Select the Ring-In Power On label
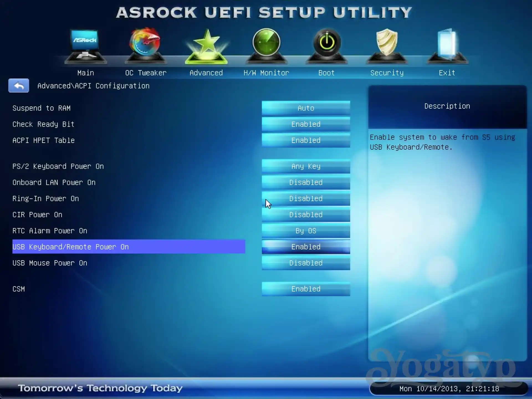 [x=46, y=198]
